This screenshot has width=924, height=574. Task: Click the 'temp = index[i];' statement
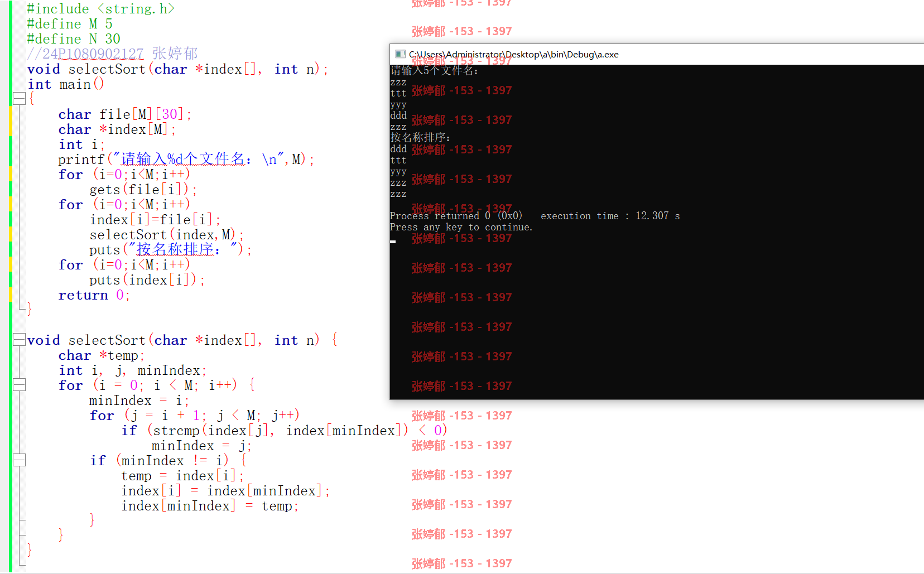183,476
